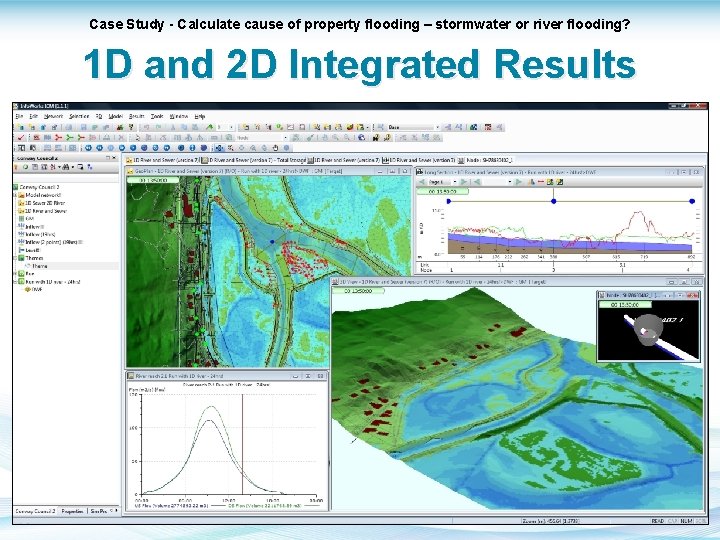Viewport: 720px width, 540px height.
Task: Select the hand pan tool
Action: 276,148
